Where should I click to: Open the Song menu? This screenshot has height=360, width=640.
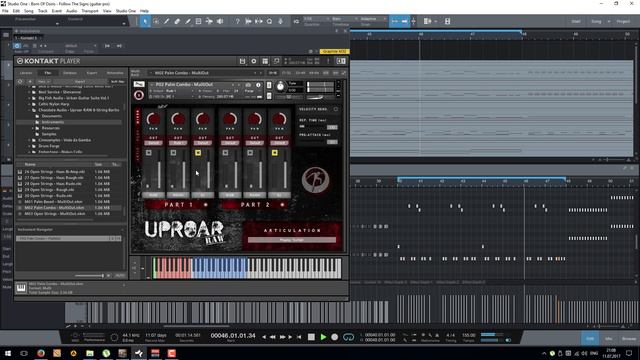coord(29,11)
